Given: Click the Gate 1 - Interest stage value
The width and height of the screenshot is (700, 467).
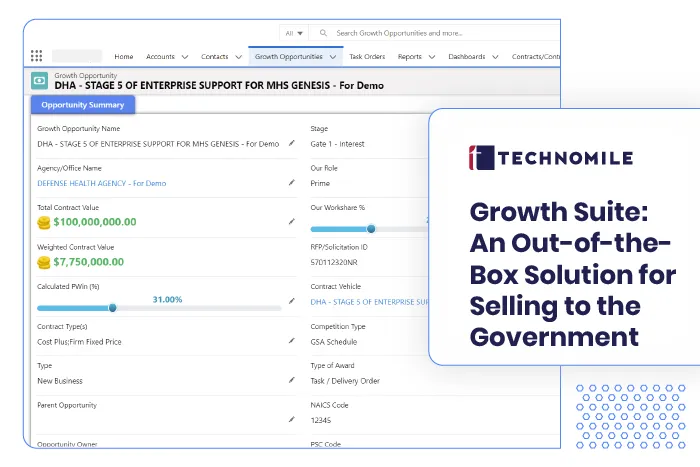Looking at the screenshot, I should click(338, 144).
